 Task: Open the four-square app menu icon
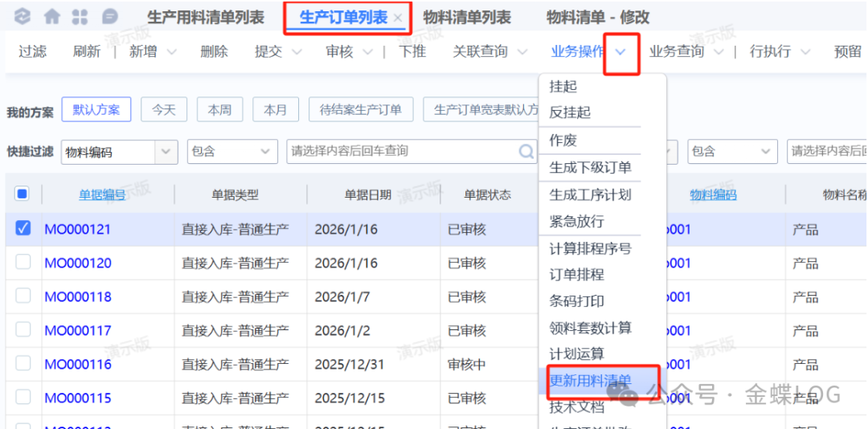click(80, 17)
